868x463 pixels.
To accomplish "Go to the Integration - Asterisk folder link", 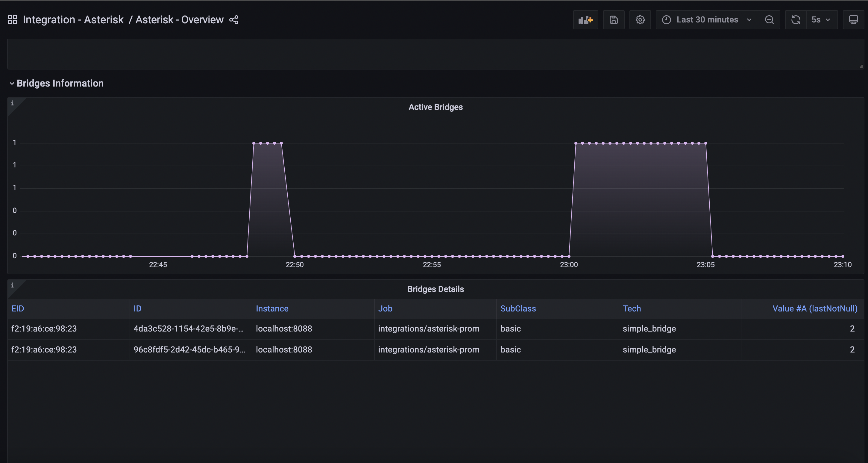I will tap(73, 20).
